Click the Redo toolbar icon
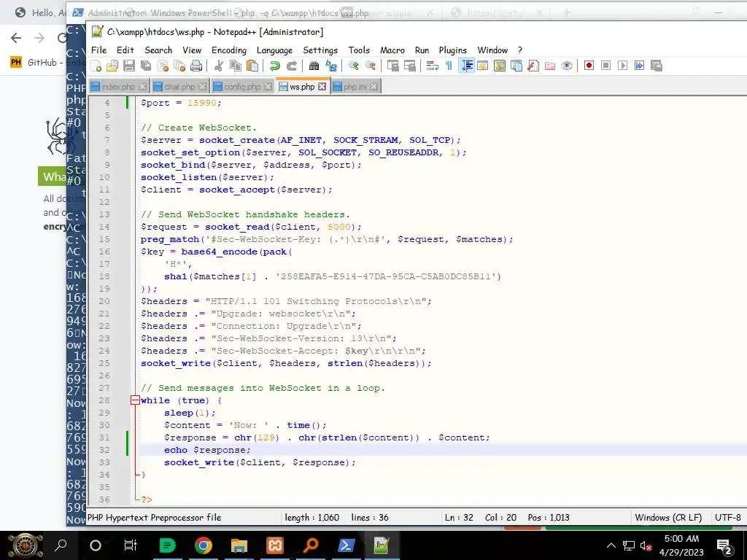 (x=292, y=66)
